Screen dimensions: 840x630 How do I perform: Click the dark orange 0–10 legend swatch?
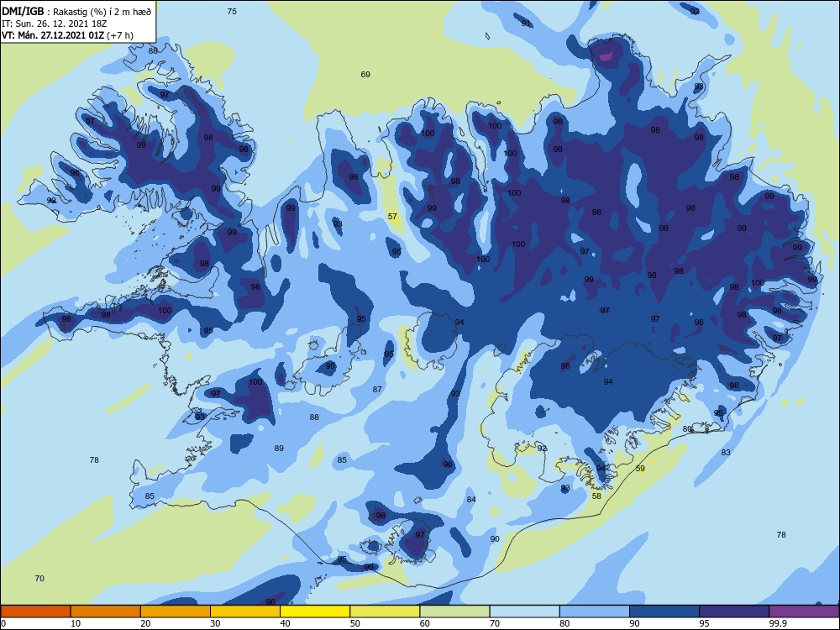pos(35,612)
